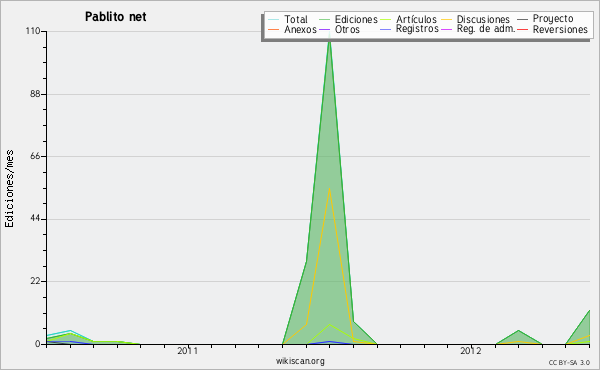Viewport: 600px width, 370px height.
Task: Click the CC BY-SA 3.0 license text
Action: click(x=569, y=362)
